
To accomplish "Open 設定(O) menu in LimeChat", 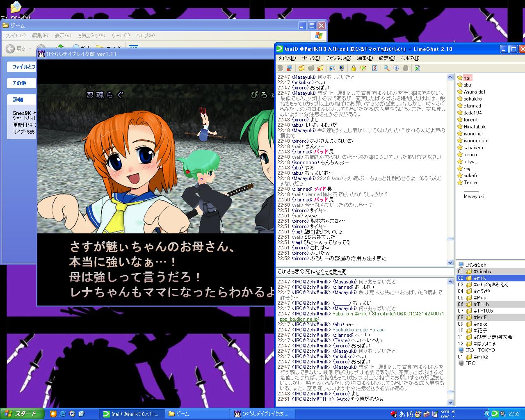I will pos(387,58).
